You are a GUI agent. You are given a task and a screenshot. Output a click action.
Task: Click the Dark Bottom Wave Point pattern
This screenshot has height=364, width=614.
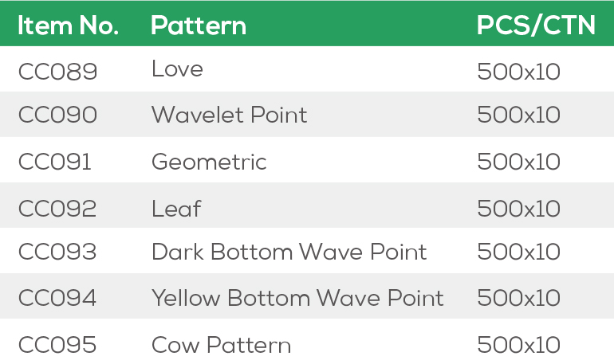[289, 252]
